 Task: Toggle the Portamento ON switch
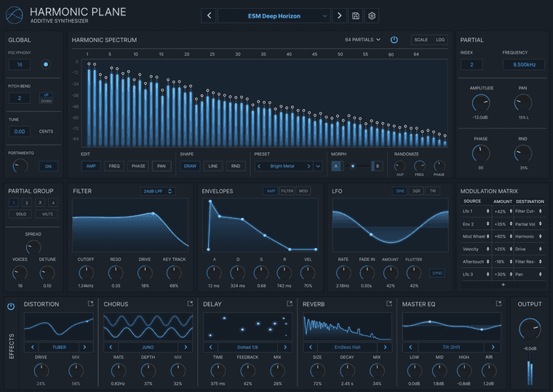[x=48, y=167]
